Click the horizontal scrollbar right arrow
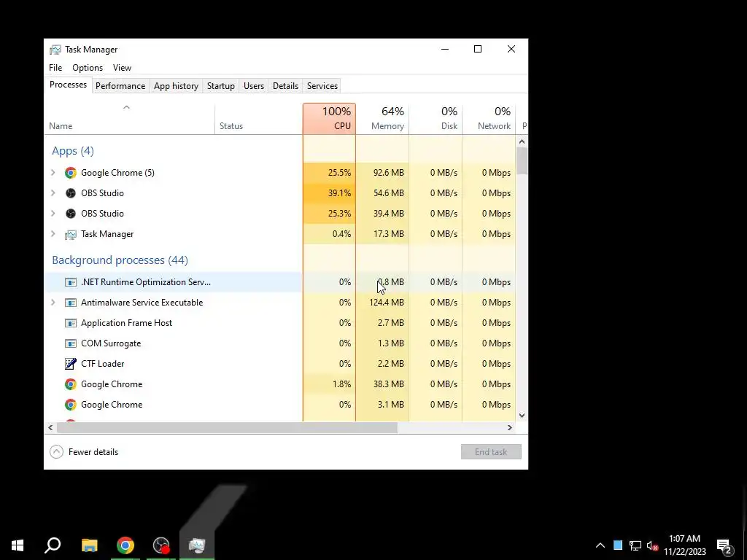This screenshot has height=560, width=747. click(x=509, y=427)
